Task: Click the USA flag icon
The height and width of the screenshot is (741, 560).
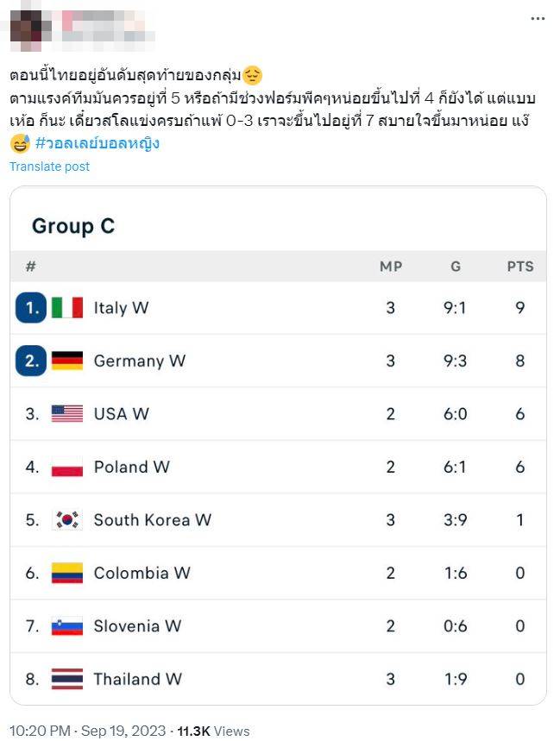Action: click(67, 413)
